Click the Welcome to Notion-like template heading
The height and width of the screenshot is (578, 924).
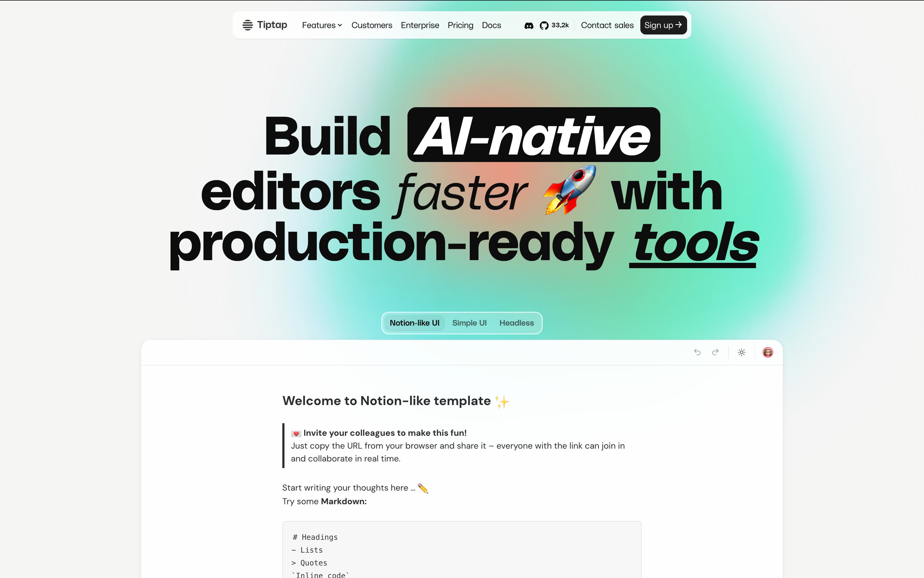386,401
